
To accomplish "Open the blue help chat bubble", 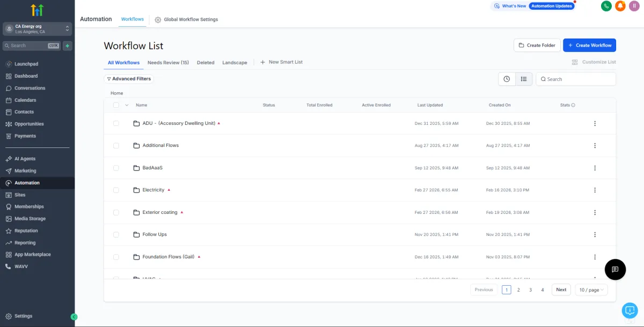I will coord(630,310).
